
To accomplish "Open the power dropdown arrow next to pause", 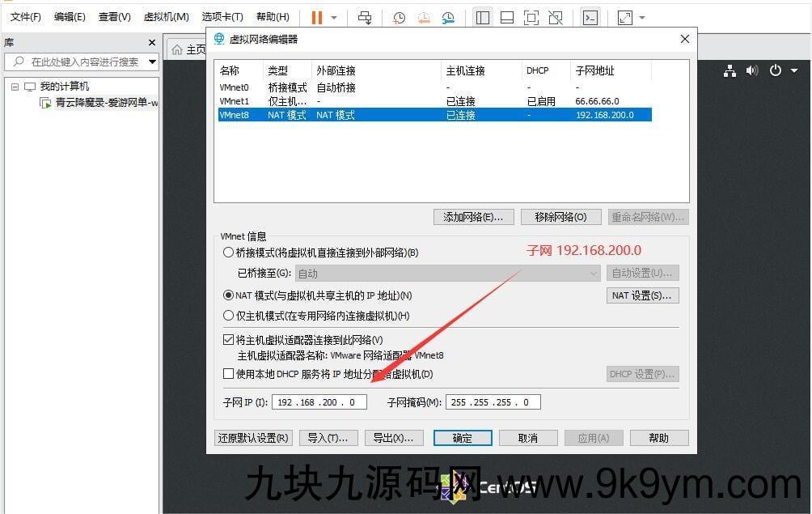I will [334, 17].
